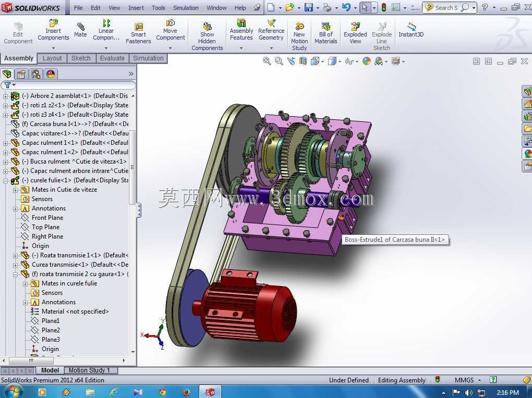Open the Move Component dropdown arrow
This screenshot has width=532, height=398.
point(171,48)
